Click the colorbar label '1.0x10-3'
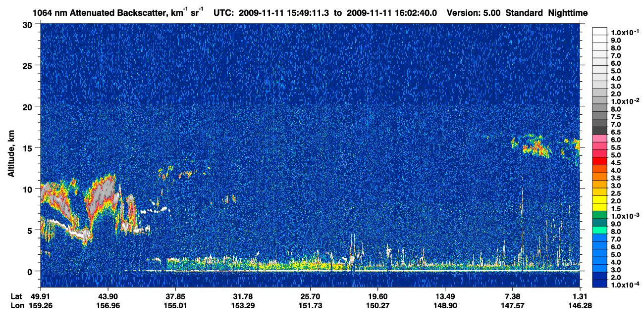644x330 pixels. [625, 216]
